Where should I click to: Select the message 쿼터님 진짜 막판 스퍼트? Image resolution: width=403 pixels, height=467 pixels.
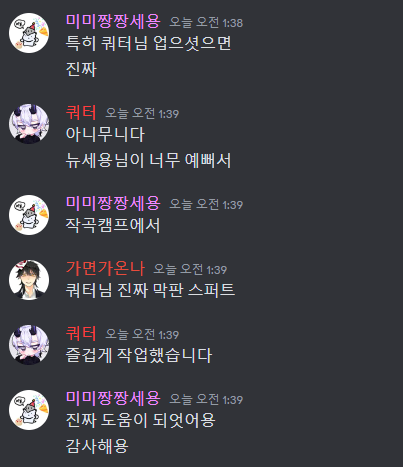(x=150, y=290)
